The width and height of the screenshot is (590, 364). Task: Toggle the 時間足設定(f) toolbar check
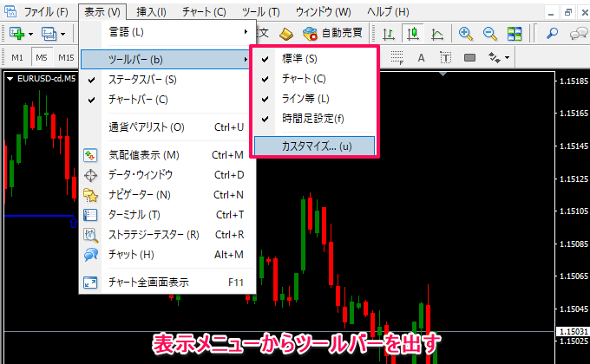(x=315, y=119)
